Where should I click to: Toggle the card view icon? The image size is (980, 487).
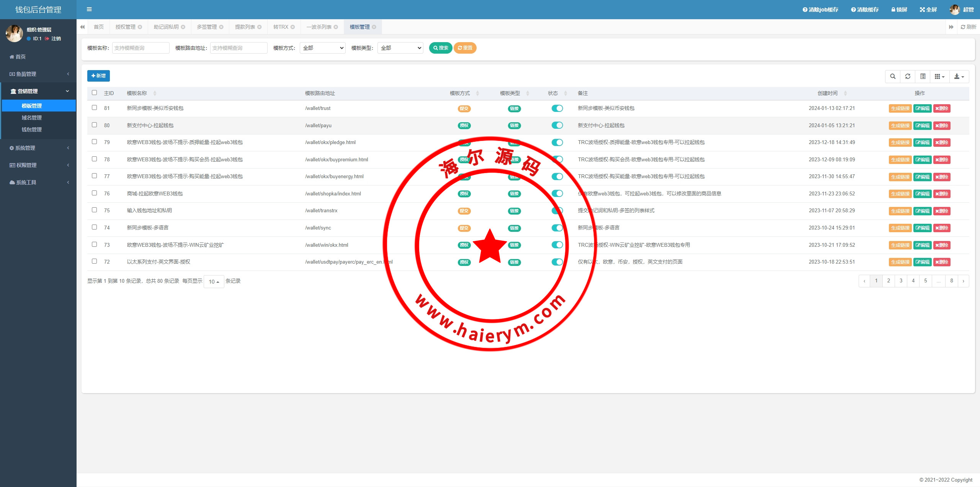(923, 76)
